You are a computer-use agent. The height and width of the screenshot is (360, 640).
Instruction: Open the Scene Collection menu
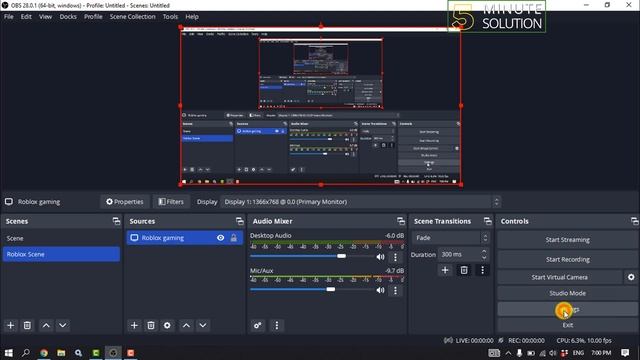click(133, 17)
